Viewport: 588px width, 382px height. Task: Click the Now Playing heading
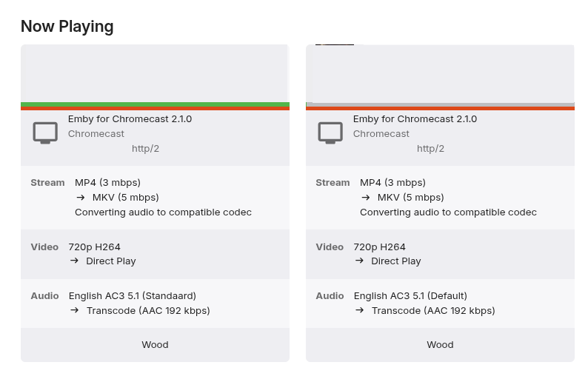click(x=67, y=27)
